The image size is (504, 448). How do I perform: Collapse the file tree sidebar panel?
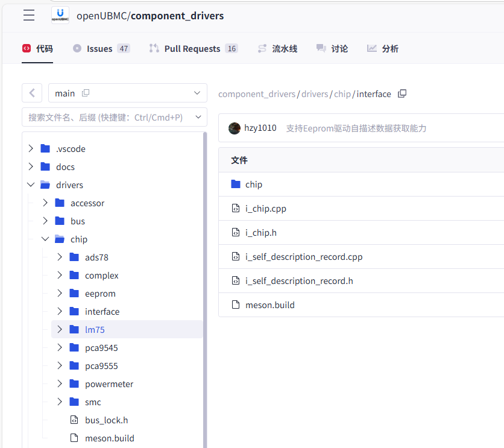[32, 93]
